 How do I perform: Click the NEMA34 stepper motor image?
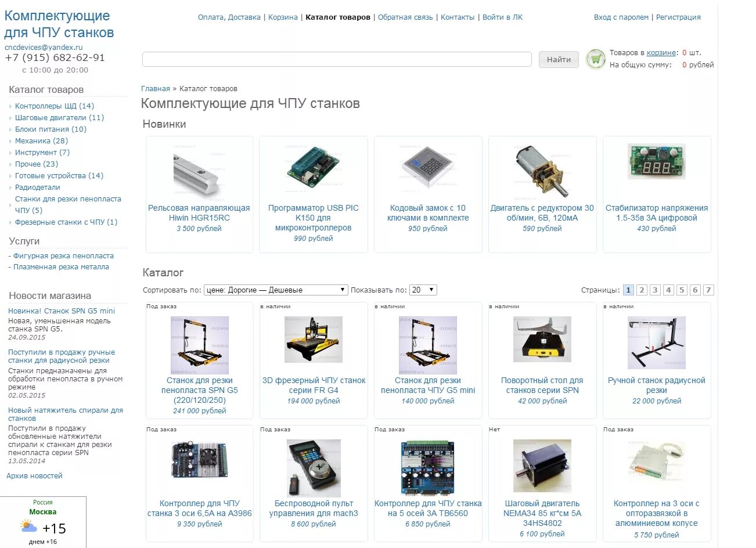[x=542, y=466]
